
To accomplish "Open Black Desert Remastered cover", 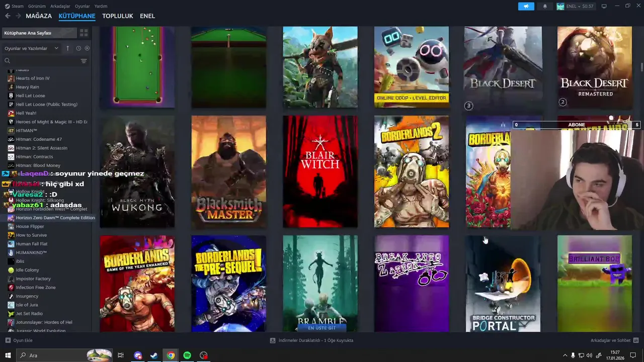I will click(595, 67).
